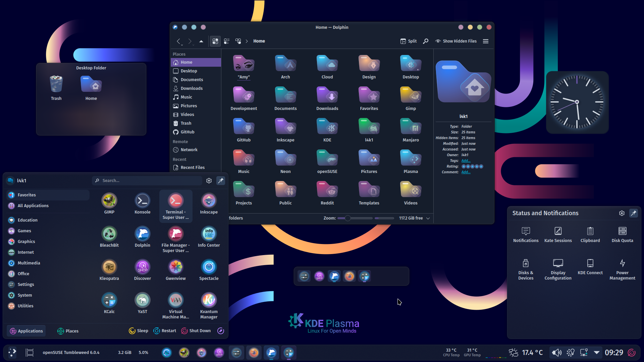644x362 pixels.
Task: Open the Multimedia category in launcher
Action: tap(48, 263)
